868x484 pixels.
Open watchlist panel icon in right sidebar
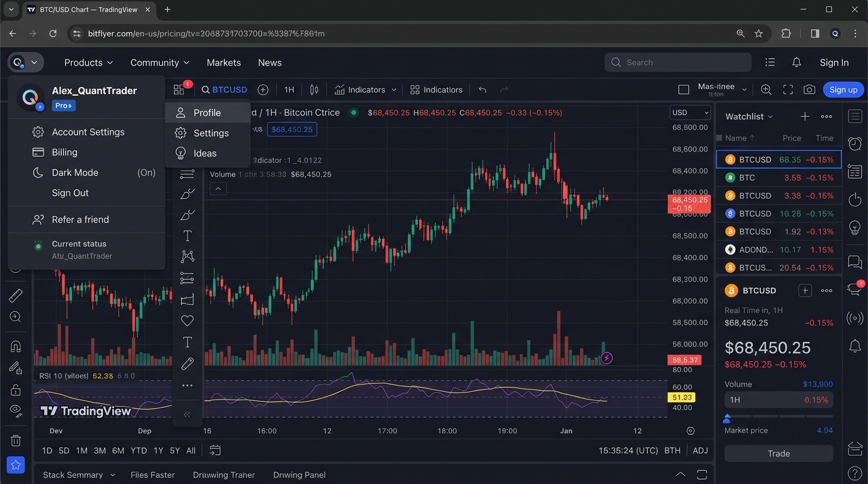pyautogui.click(x=855, y=117)
